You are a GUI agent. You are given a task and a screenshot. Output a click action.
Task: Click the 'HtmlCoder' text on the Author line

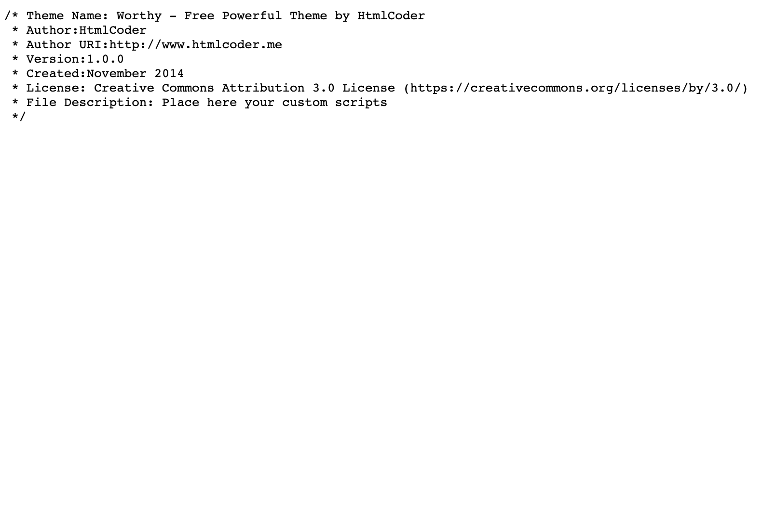tap(113, 30)
